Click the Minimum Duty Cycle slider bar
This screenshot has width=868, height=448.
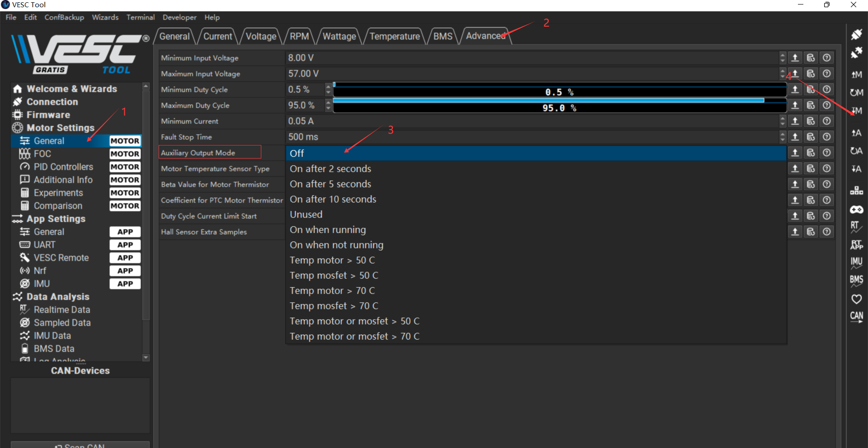click(560, 90)
